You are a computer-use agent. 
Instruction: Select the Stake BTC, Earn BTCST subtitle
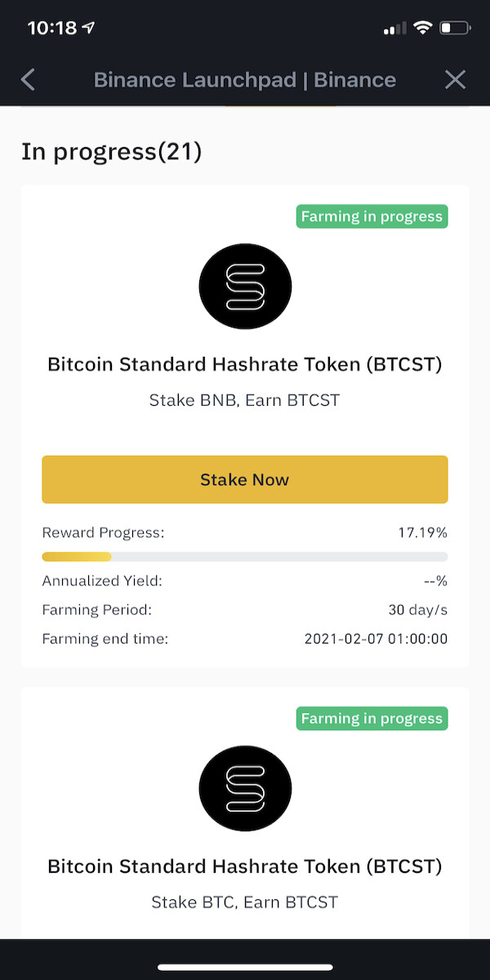click(x=245, y=903)
